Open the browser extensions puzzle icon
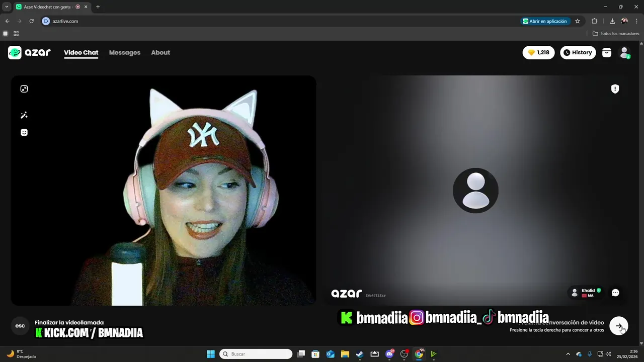The image size is (644, 362). tap(595, 21)
